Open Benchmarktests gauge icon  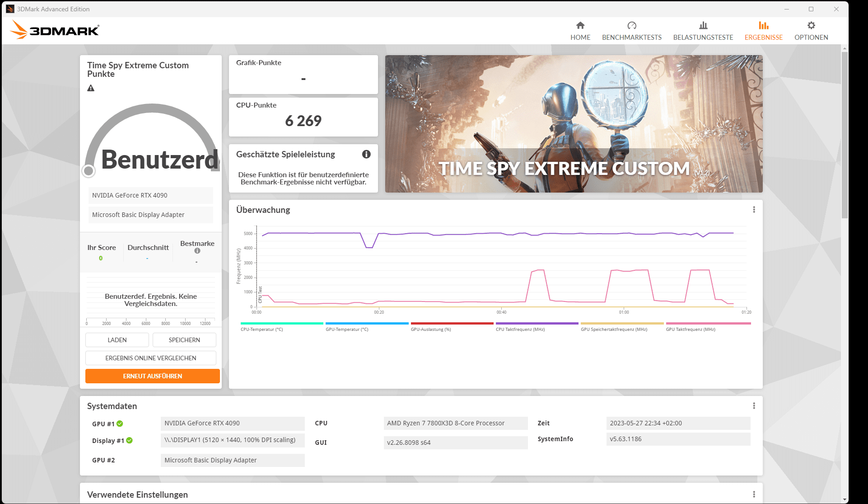click(631, 26)
